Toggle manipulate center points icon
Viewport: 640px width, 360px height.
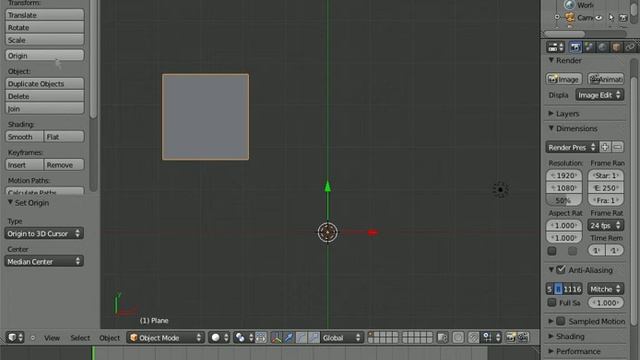tap(261, 338)
